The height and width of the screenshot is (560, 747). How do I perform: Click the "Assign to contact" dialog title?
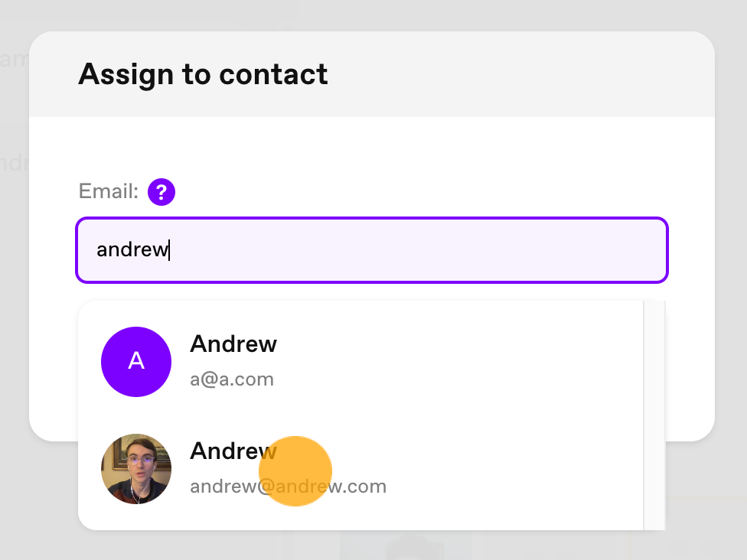(203, 74)
